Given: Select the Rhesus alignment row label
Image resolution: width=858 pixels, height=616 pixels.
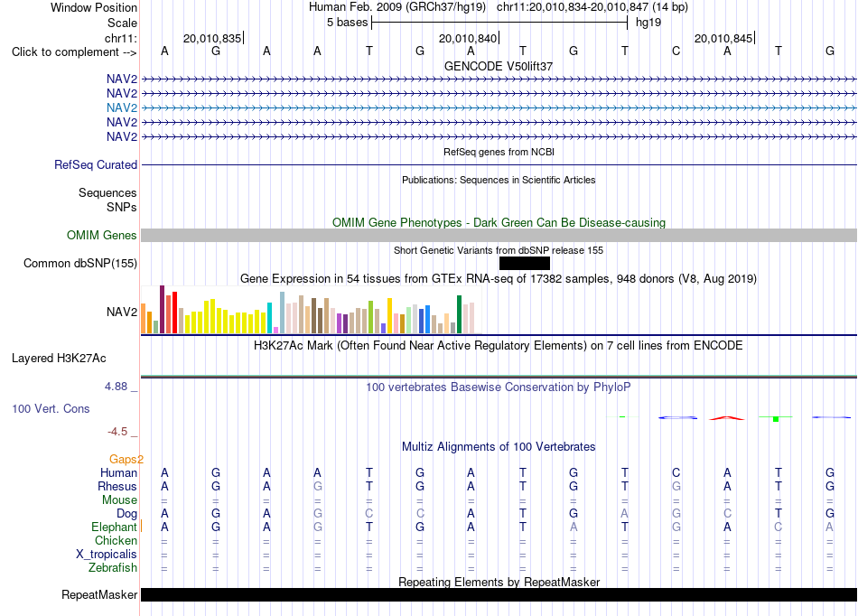Looking at the screenshot, I should click(117, 486).
